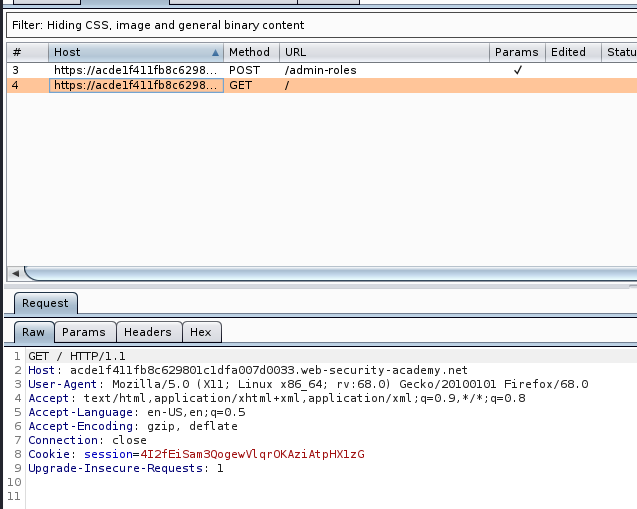Select the highlighted GET / request row 4
Screen dimensions: 637x509
[x=322, y=85]
